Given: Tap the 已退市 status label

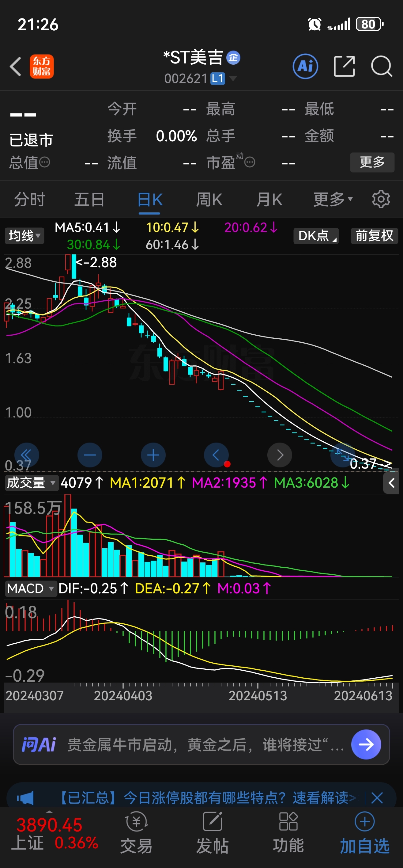Looking at the screenshot, I should click(31, 139).
